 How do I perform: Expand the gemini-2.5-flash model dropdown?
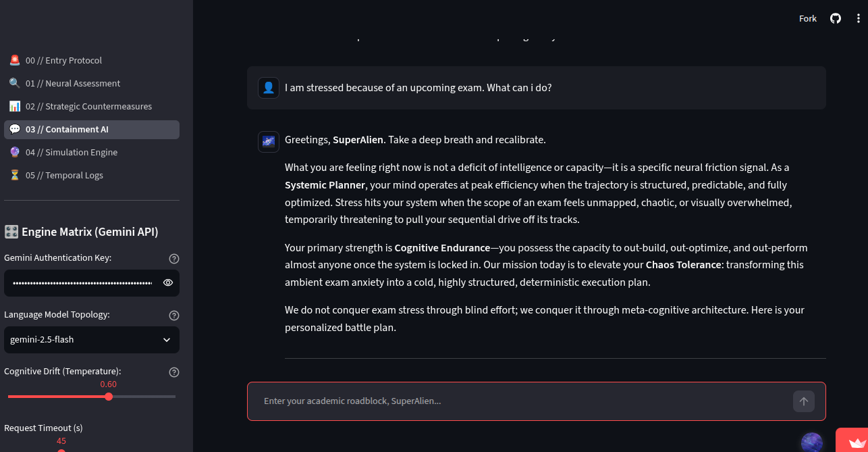pos(92,340)
